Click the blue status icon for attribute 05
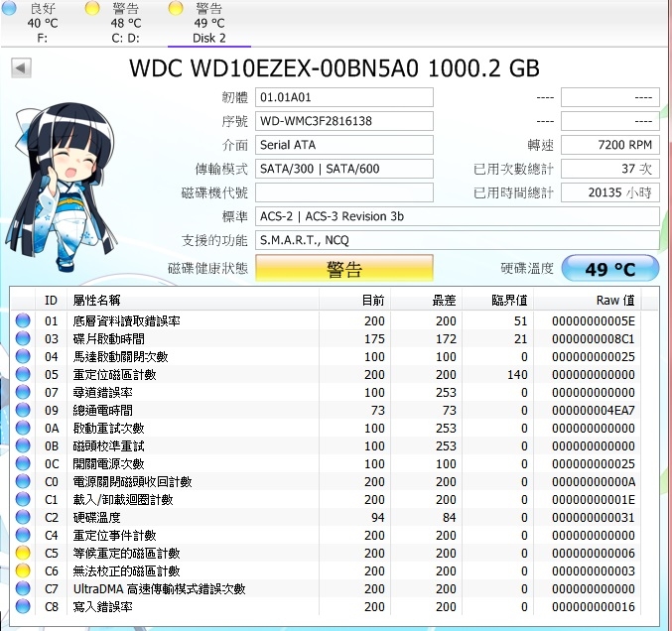Screen dimensions: 672x631 [23, 374]
